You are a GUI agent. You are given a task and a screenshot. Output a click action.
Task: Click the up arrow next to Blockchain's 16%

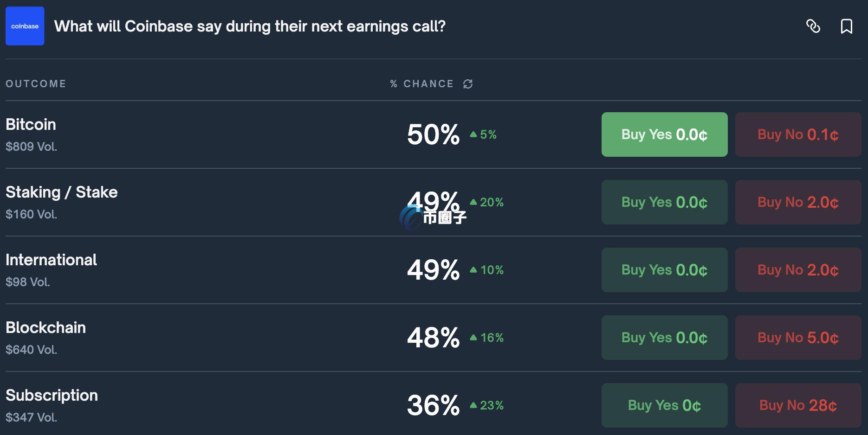[x=473, y=338]
